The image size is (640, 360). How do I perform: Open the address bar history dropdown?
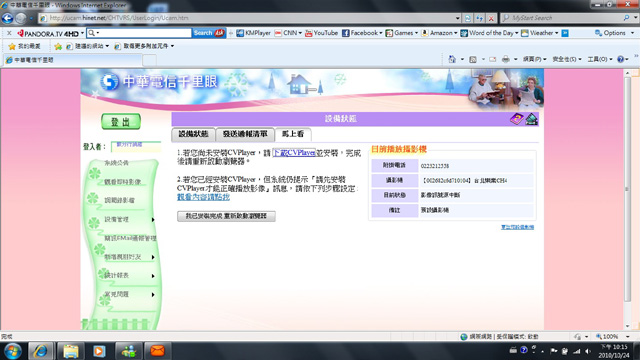point(458,18)
